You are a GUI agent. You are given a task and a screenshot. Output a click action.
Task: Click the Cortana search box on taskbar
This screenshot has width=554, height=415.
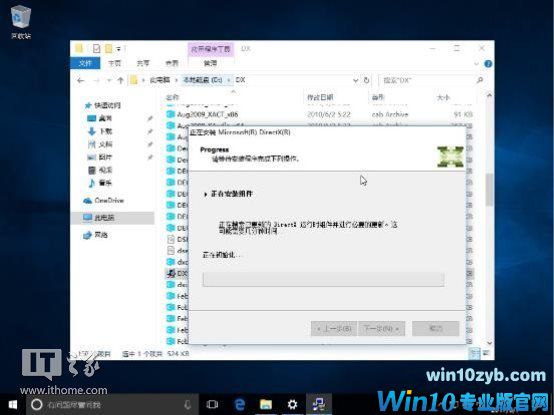(x=114, y=405)
